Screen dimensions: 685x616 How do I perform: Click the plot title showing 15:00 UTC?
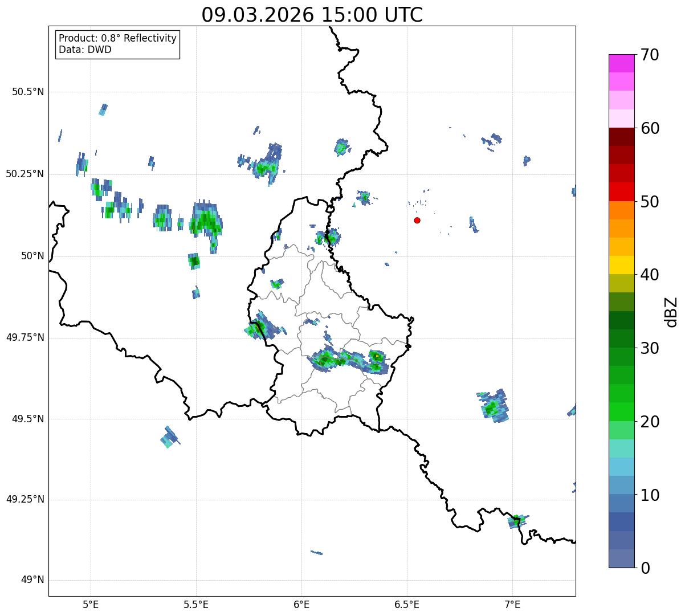pos(312,15)
